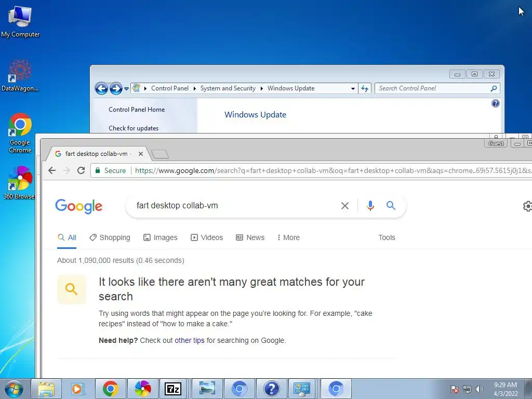The width and height of the screenshot is (532, 399).
Task: Open File Explorer from taskbar
Action: [x=46, y=389]
